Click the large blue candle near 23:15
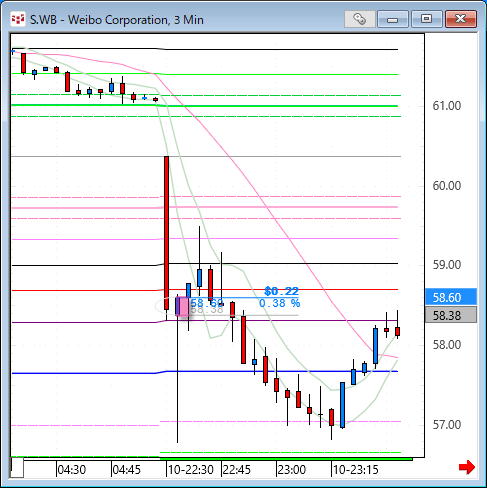The height and width of the screenshot is (488, 487). tap(342, 405)
